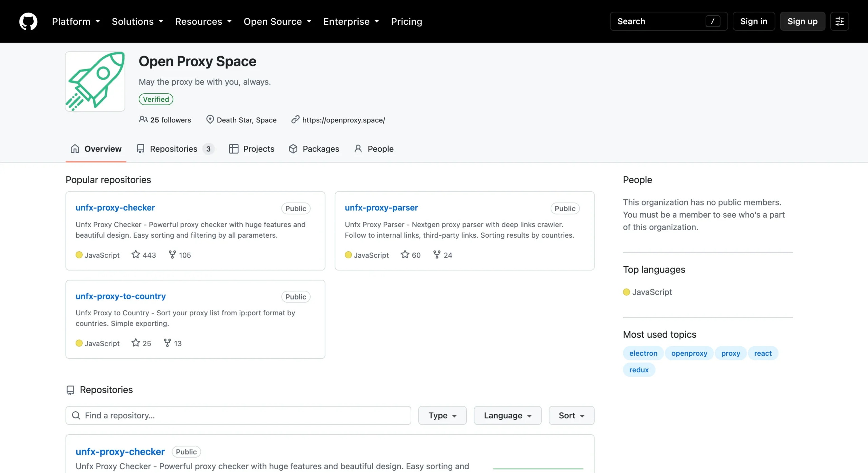Screen dimensions: 868x473
Task: Click the location pin icon
Action: click(210, 119)
